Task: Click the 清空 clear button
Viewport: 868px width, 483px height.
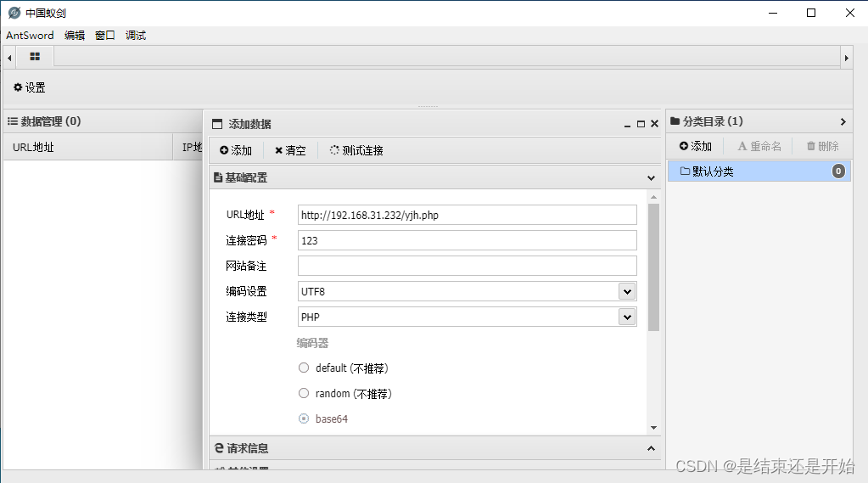Action: click(x=291, y=150)
